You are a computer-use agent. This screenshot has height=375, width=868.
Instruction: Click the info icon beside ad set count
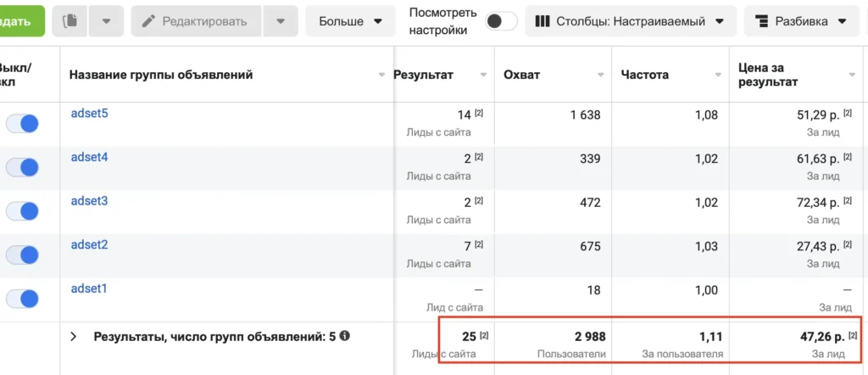coord(345,336)
